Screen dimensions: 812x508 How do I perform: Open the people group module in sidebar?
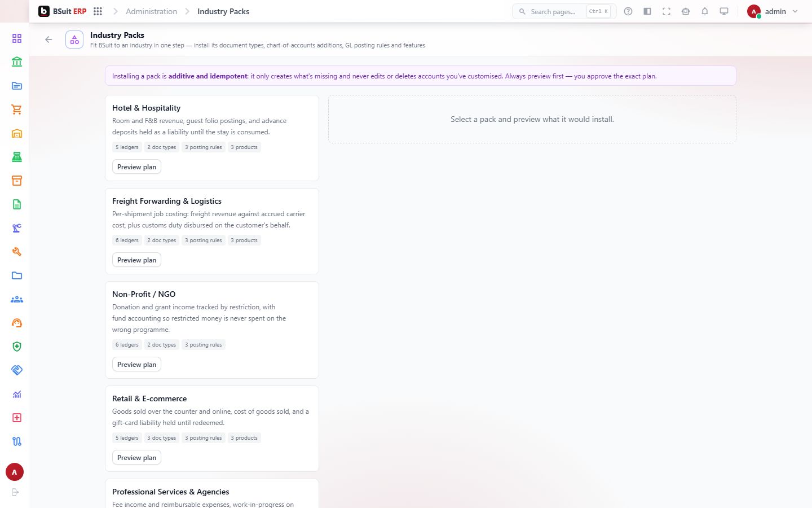click(x=17, y=299)
